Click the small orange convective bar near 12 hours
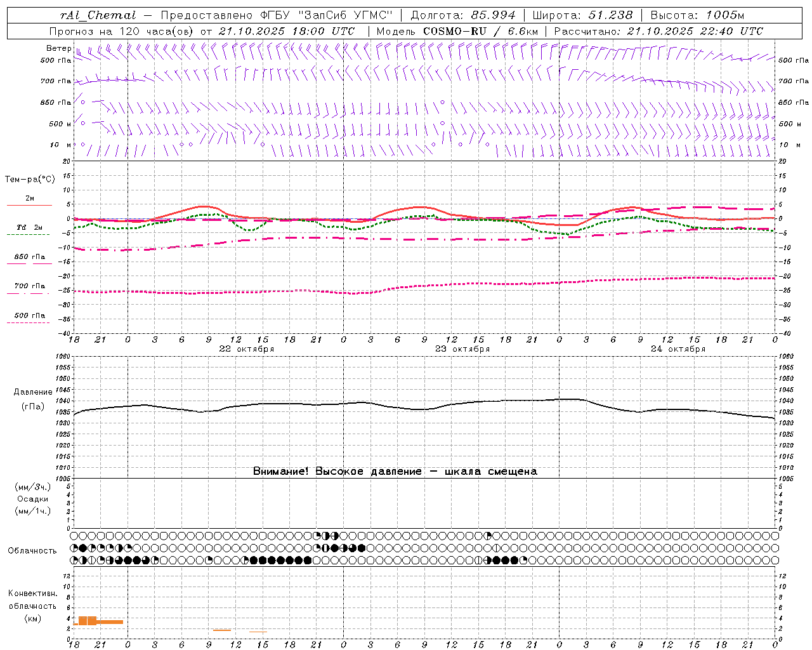This screenshot has width=812, height=650. point(222,630)
